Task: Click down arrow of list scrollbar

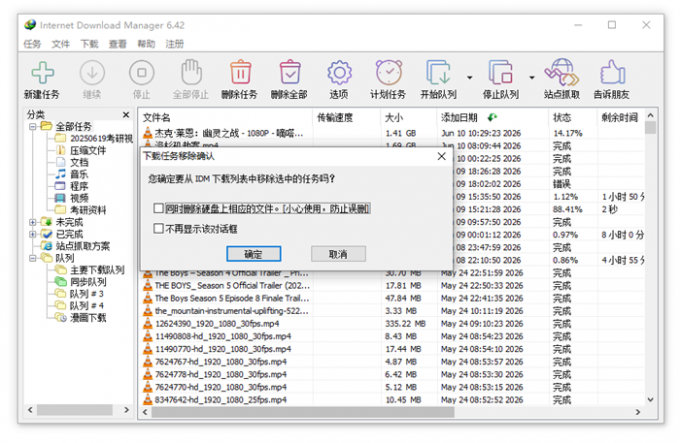Action: tap(650, 400)
